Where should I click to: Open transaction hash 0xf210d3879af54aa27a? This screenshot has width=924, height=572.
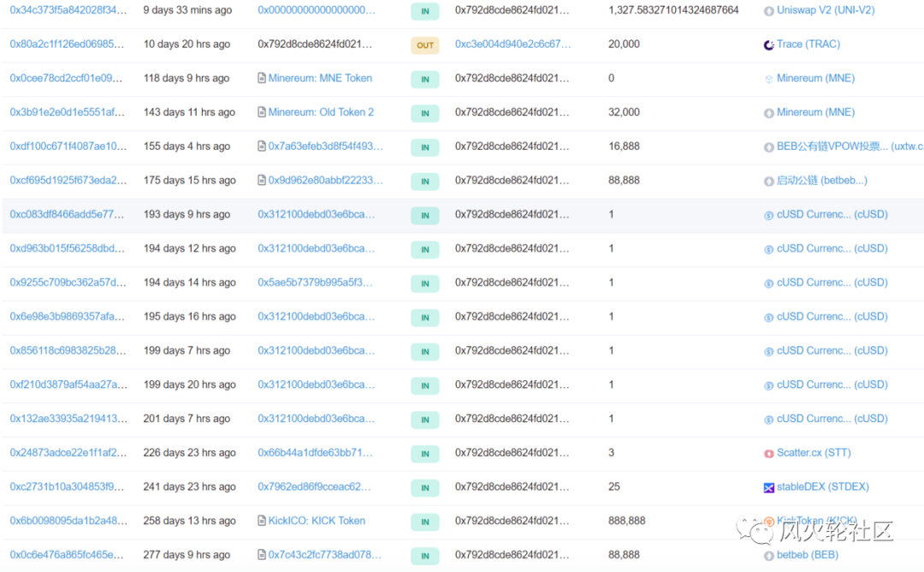point(68,384)
